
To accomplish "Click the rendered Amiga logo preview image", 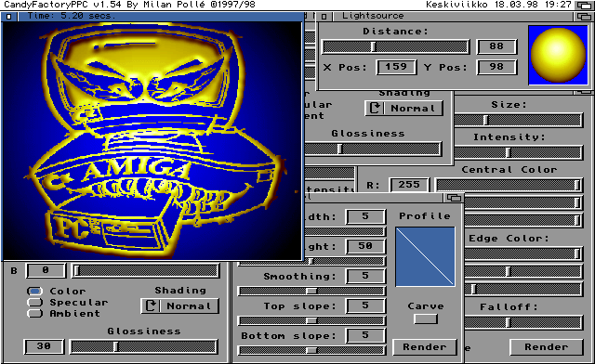I will pos(152,140).
